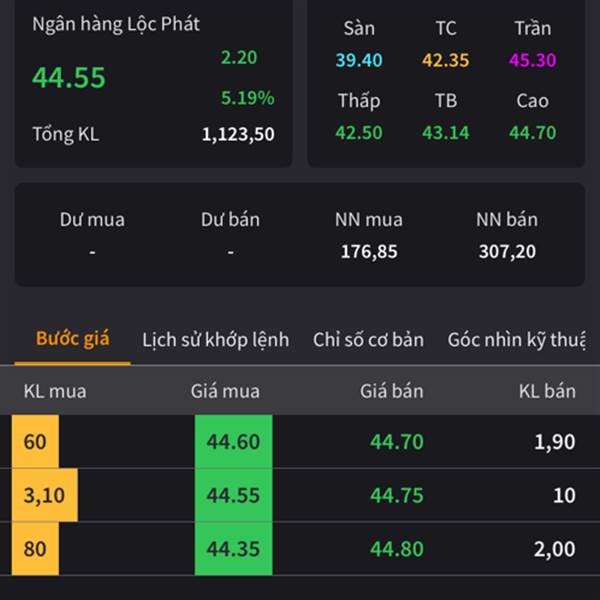Viewport: 600px width, 600px height.
Task: Click the low price 42.50
Action: [359, 133]
